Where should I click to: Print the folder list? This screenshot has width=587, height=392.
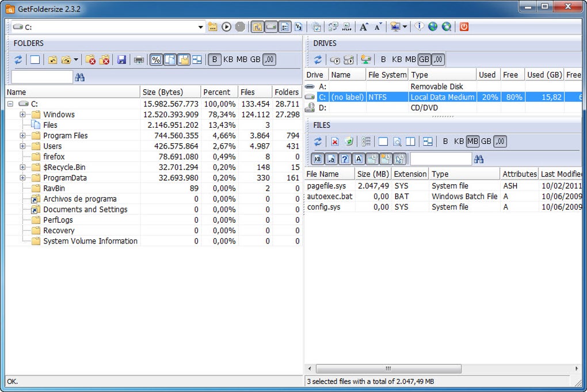(x=139, y=59)
